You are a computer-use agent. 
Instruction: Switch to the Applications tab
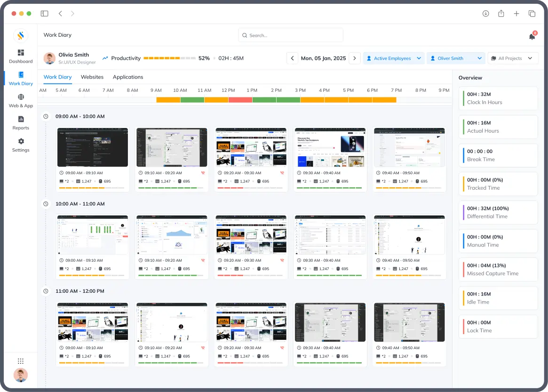click(x=128, y=77)
